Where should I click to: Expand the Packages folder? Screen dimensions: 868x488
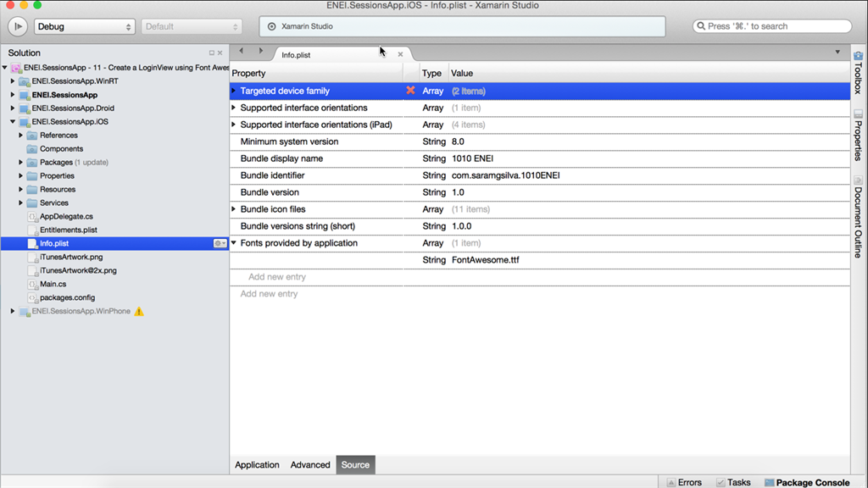[x=21, y=162]
